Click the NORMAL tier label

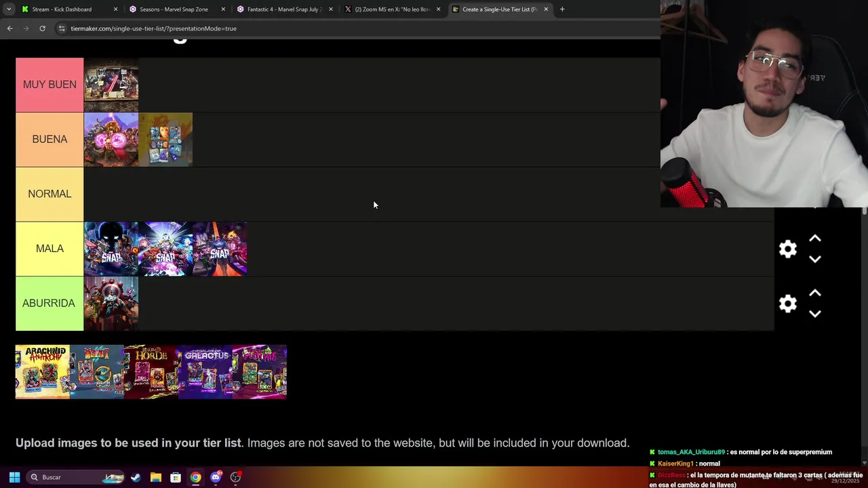[50, 194]
